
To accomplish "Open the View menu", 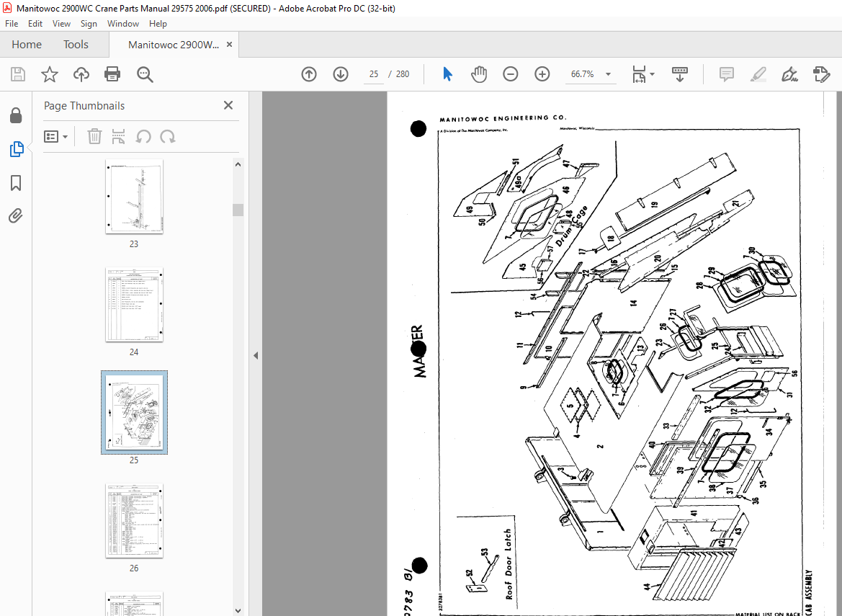I will pos(61,24).
